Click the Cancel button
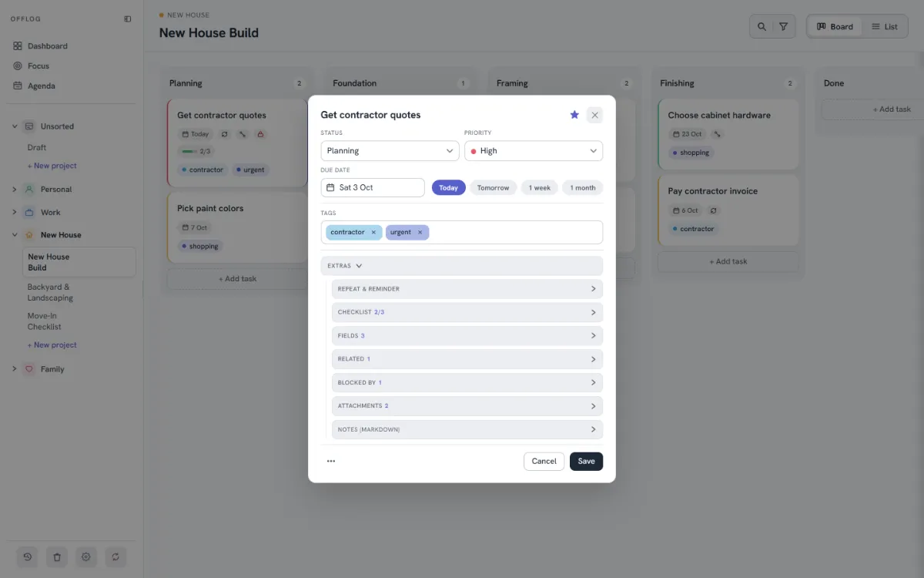Image resolution: width=924 pixels, height=578 pixels. coord(544,461)
